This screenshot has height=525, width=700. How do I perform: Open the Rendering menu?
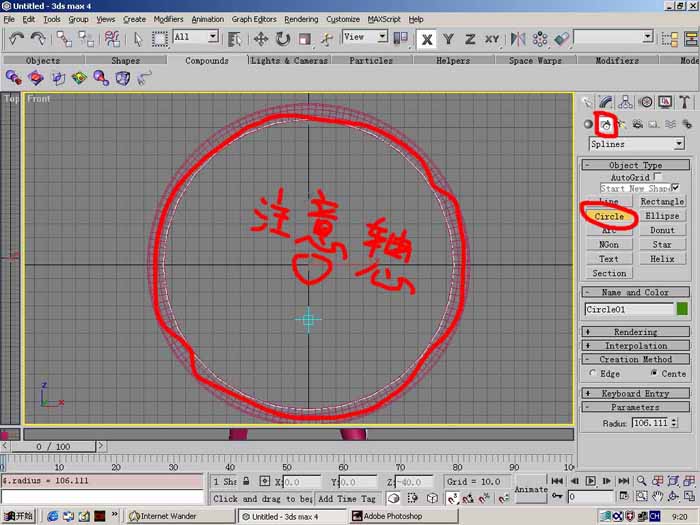coord(301,20)
